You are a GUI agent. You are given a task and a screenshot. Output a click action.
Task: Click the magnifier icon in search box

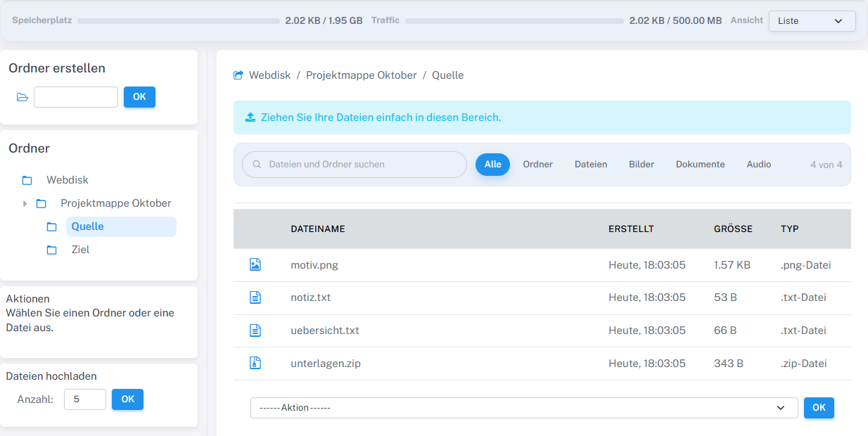[x=257, y=165]
